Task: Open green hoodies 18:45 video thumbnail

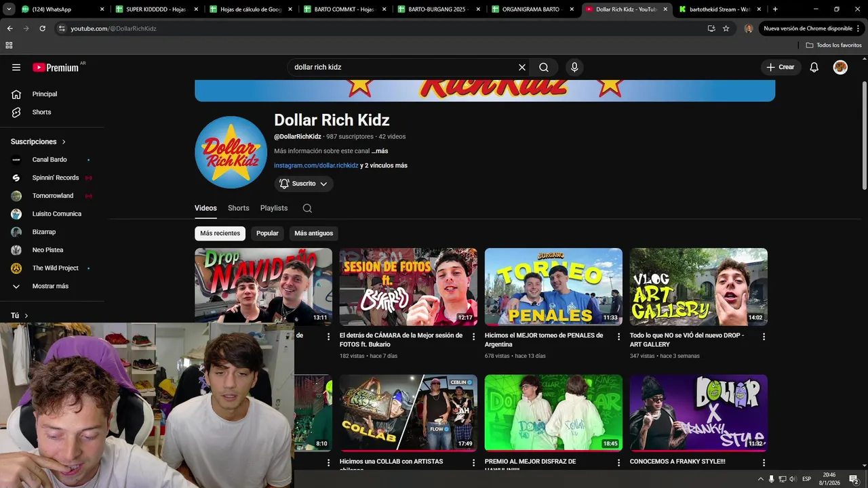Action: pyautogui.click(x=553, y=413)
